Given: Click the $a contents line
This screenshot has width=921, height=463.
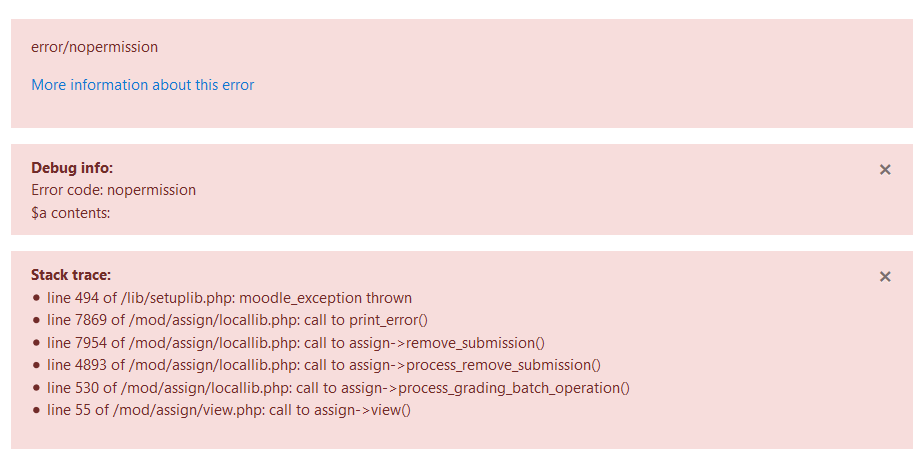Looking at the screenshot, I should click(x=70, y=213).
